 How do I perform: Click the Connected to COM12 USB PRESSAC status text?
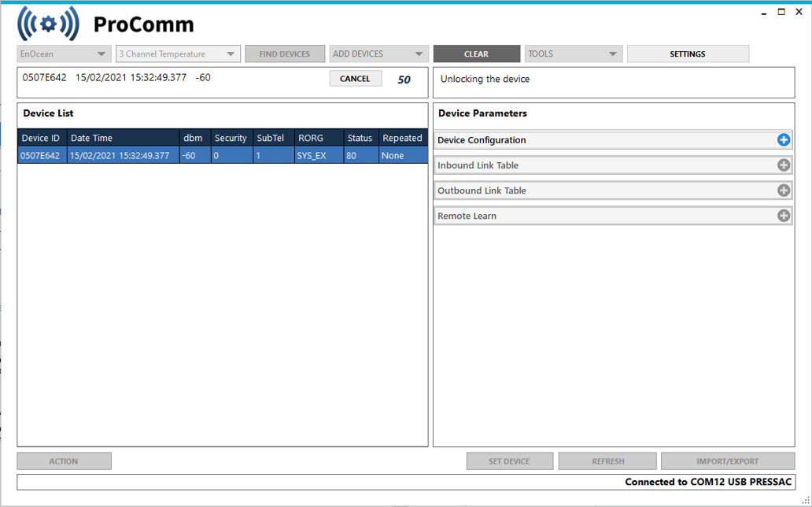tap(707, 481)
